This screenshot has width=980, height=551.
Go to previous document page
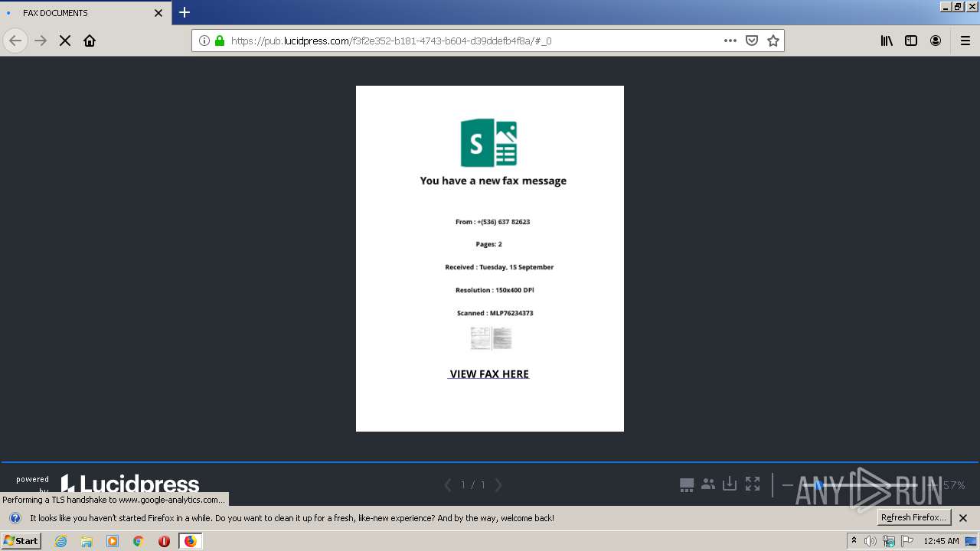[448, 485]
